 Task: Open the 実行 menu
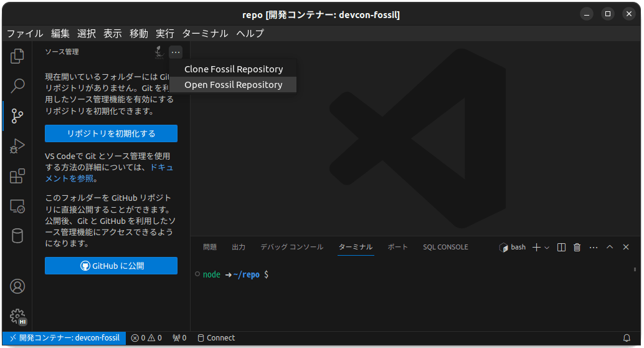coord(165,33)
